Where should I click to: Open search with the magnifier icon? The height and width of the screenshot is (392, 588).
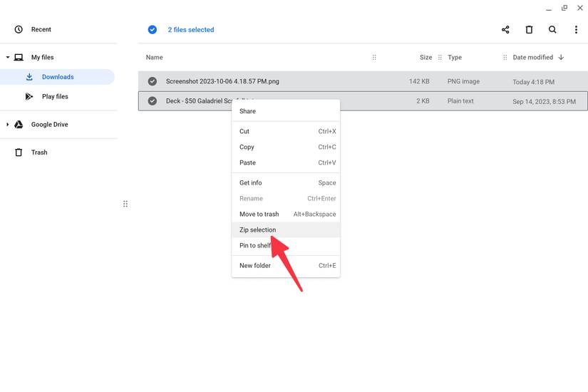click(552, 30)
